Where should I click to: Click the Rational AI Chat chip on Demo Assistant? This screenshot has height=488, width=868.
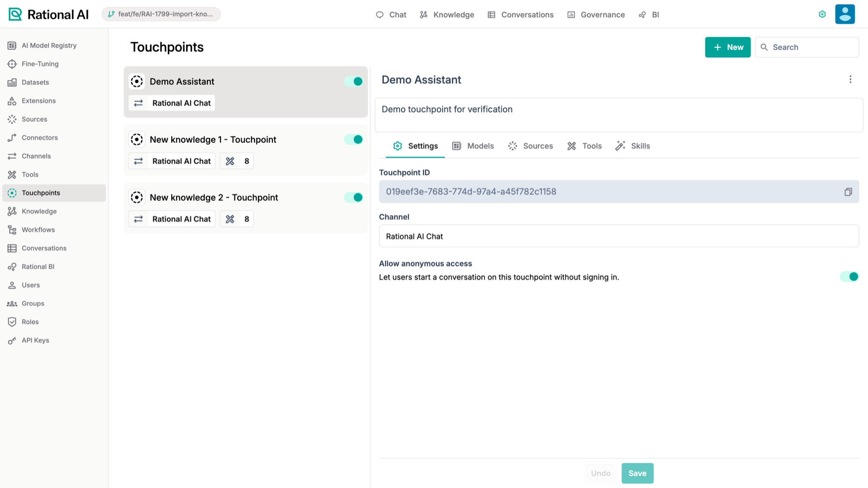[172, 103]
